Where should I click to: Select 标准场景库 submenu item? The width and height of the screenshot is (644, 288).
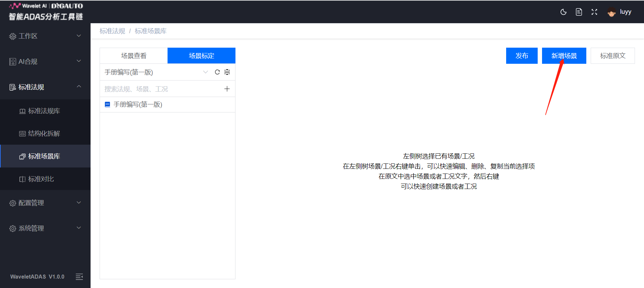45,156
